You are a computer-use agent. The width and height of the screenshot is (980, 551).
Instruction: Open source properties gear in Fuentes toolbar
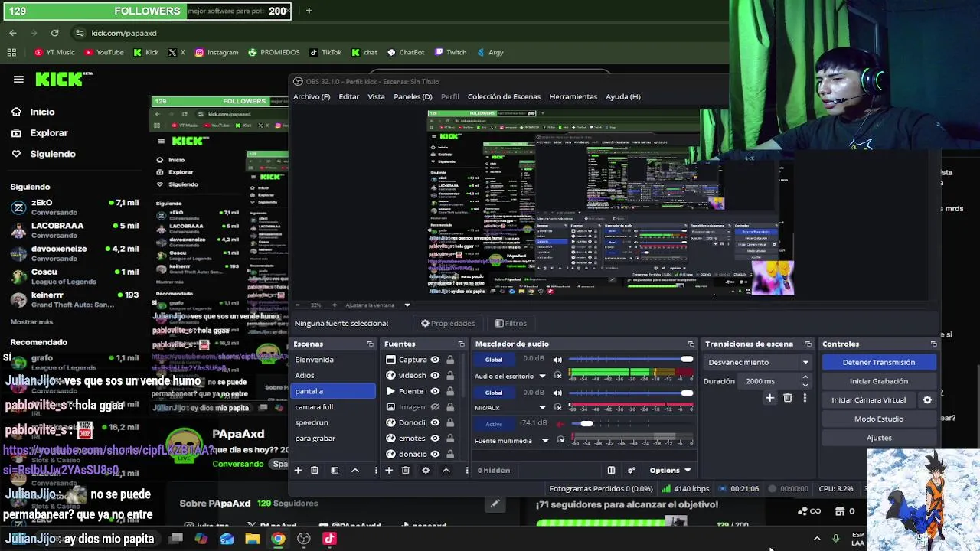pyautogui.click(x=426, y=470)
